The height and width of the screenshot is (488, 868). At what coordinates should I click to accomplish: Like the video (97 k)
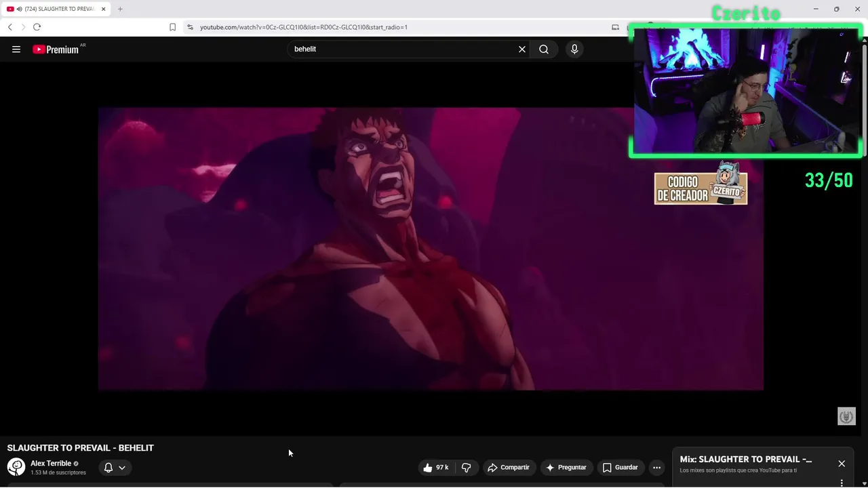coord(436,468)
